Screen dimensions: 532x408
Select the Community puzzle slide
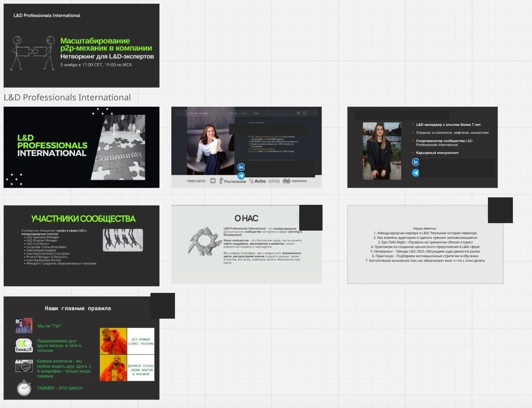(x=81, y=147)
